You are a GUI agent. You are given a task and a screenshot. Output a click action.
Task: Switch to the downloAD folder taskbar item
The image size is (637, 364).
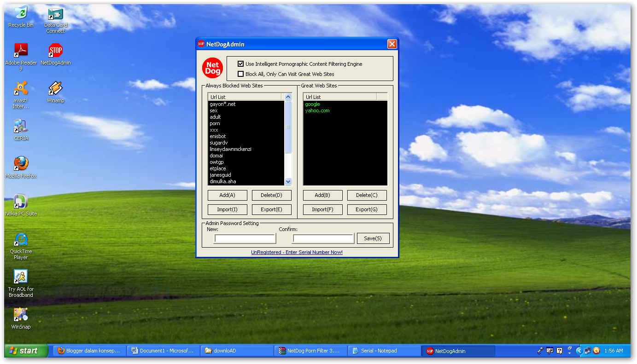[x=237, y=351]
